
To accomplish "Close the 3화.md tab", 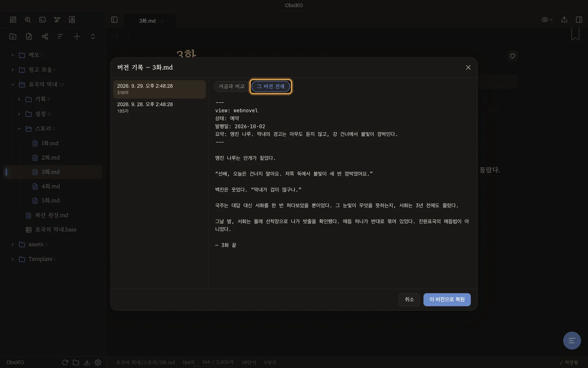I will tap(162, 21).
